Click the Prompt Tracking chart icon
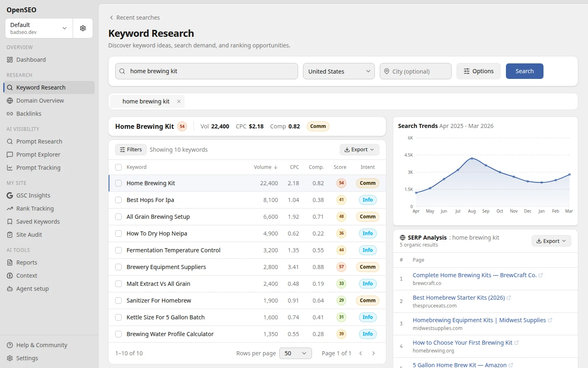Viewport: 588px width, 368px height. (10, 168)
